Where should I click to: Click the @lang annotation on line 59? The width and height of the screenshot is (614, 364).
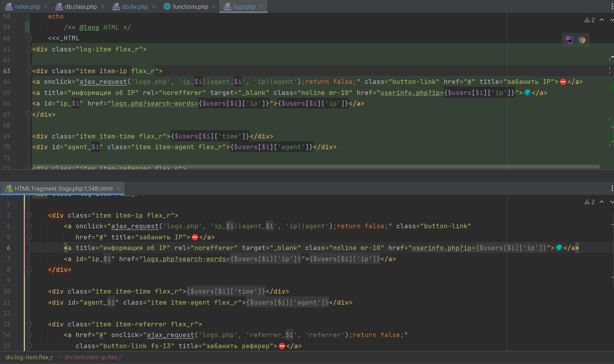point(89,28)
